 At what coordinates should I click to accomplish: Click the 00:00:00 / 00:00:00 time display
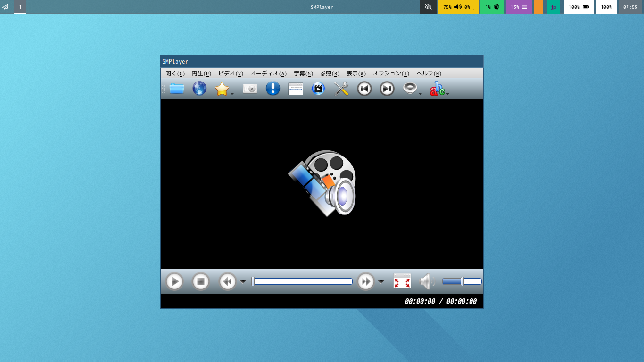click(x=440, y=301)
